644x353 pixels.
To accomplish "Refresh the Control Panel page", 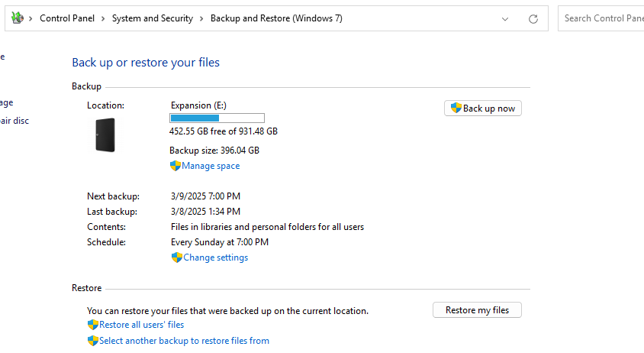I will coord(533,18).
